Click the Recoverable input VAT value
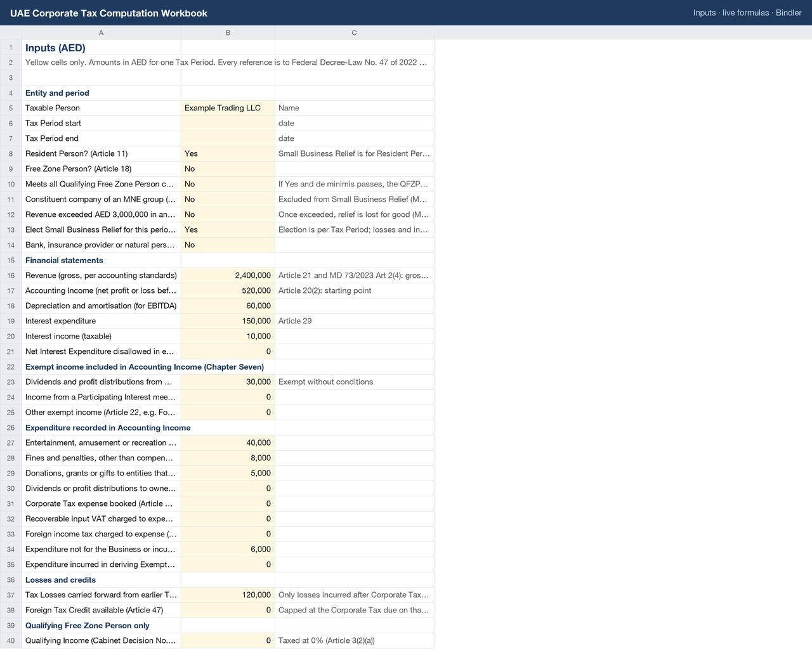The height and width of the screenshot is (653, 812). click(228, 519)
